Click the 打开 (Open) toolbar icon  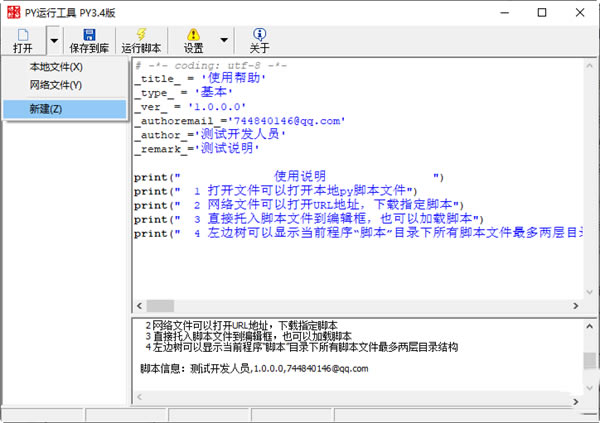[22, 39]
